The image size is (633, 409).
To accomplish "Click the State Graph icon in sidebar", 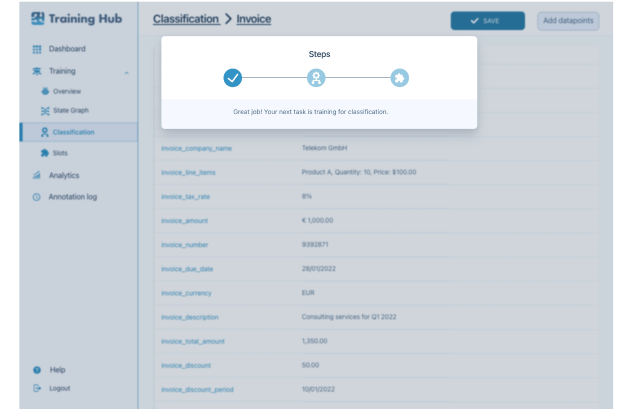I will click(x=45, y=111).
